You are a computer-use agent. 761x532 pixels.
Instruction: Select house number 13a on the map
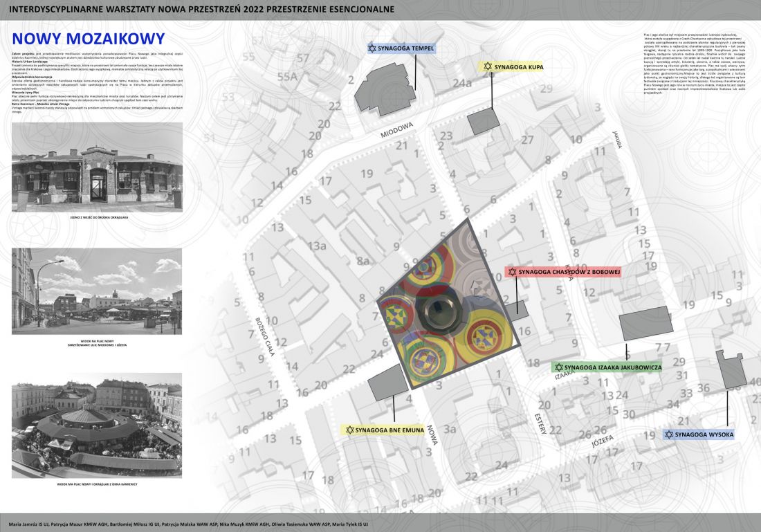(316, 246)
